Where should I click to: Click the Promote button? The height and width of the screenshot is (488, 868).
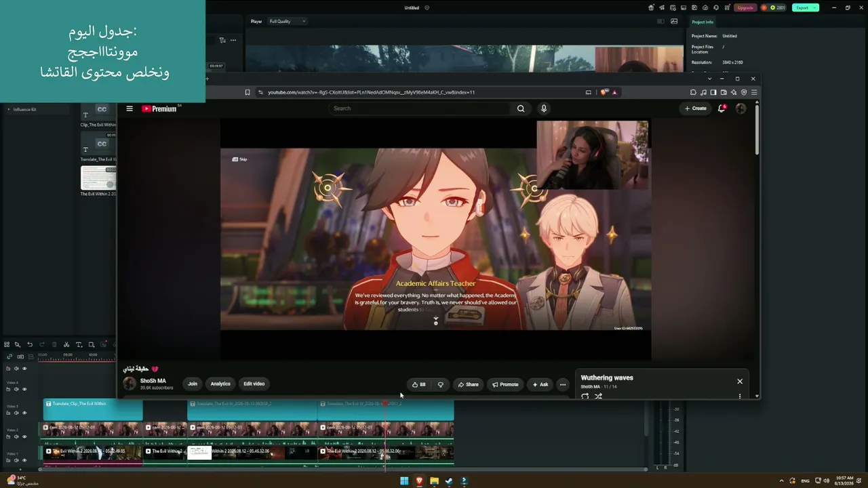505,384
